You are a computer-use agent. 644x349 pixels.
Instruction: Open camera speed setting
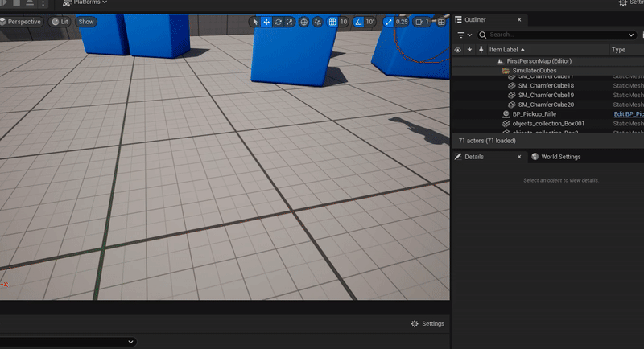tap(421, 22)
